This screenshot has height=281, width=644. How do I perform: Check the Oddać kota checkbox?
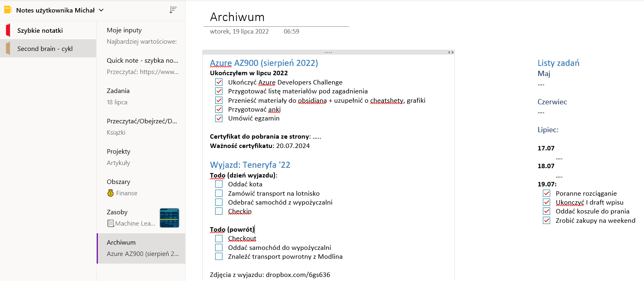click(x=219, y=184)
